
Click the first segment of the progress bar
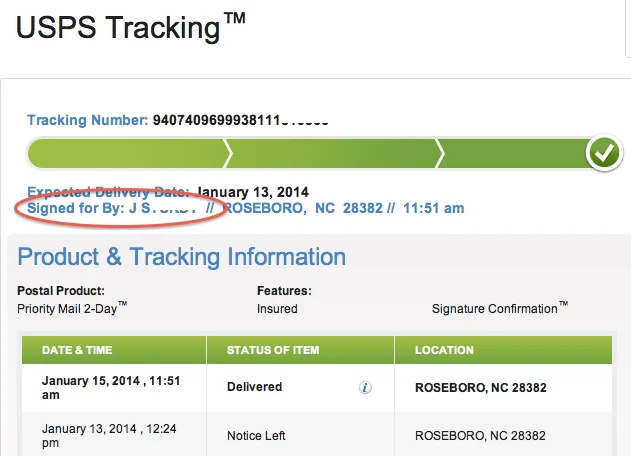pyautogui.click(x=128, y=153)
